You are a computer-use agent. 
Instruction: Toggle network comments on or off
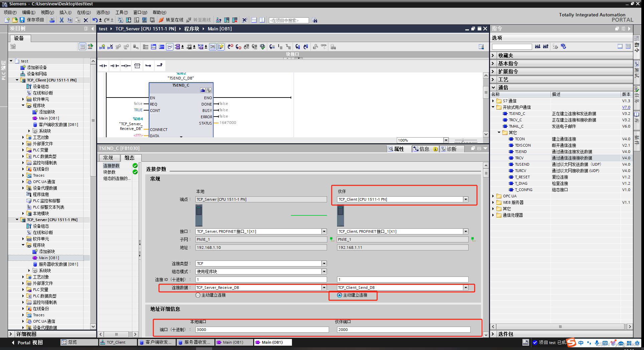(170, 47)
